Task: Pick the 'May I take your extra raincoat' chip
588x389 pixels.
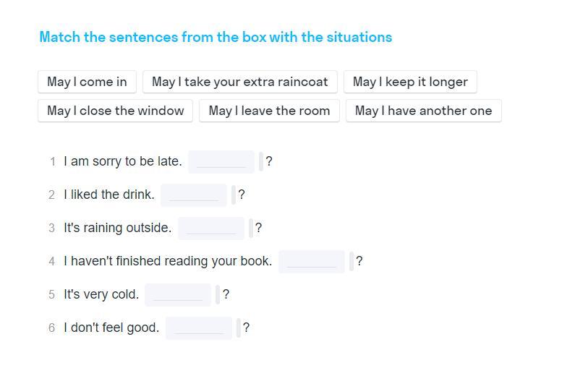Action: coord(240,82)
